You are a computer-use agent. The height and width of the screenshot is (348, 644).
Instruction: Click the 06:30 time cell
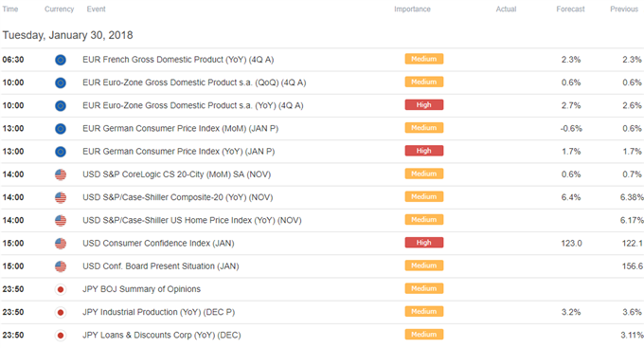(13, 60)
